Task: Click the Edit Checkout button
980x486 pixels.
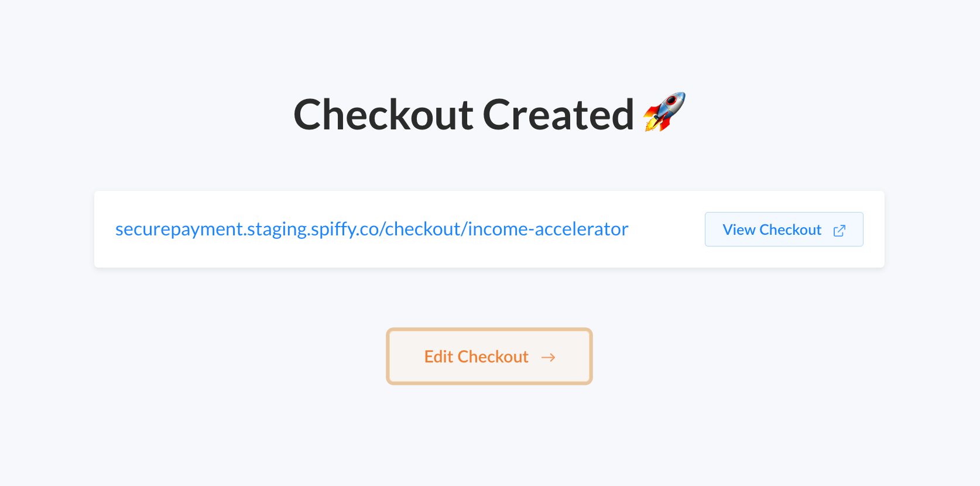Action: [489, 356]
